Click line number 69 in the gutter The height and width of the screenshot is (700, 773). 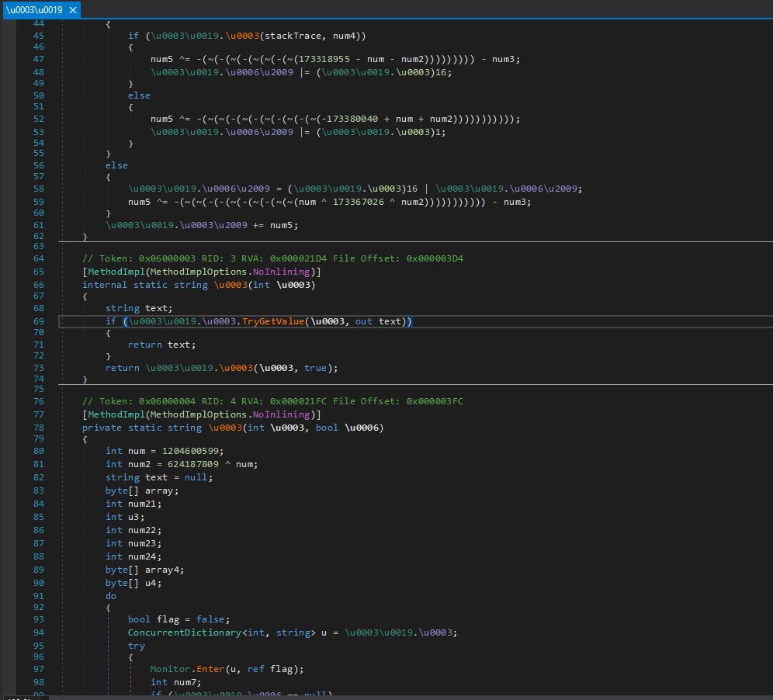[x=39, y=321]
